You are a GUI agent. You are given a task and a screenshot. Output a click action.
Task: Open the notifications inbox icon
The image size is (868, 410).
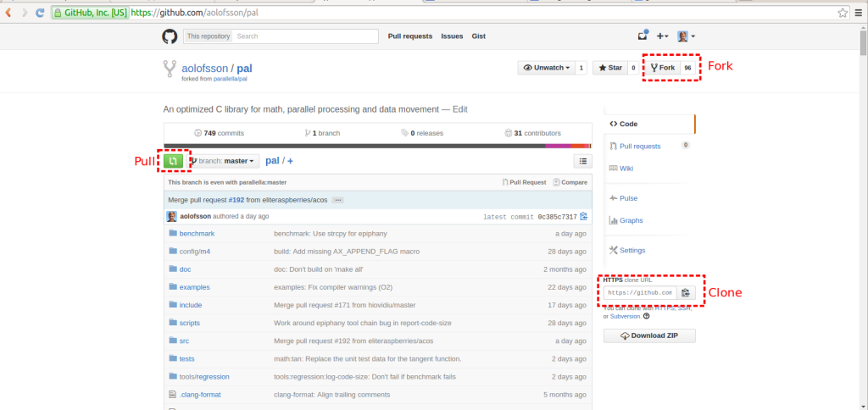643,36
